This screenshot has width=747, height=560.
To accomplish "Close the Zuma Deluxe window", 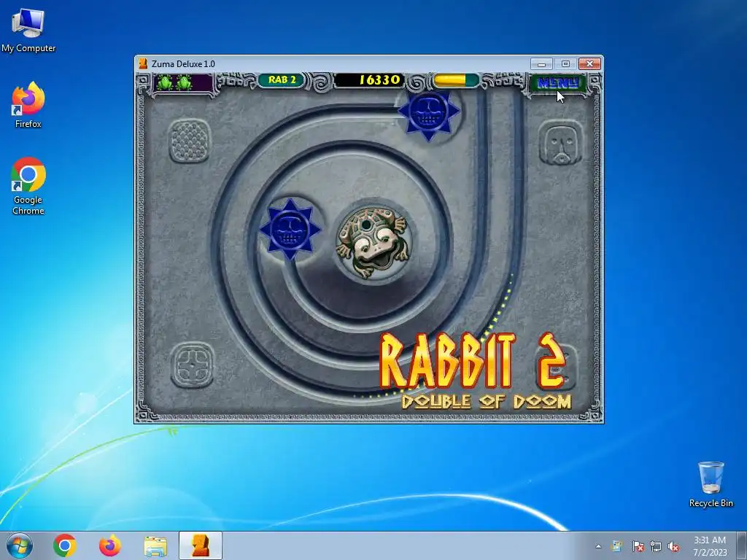I will pyautogui.click(x=589, y=64).
